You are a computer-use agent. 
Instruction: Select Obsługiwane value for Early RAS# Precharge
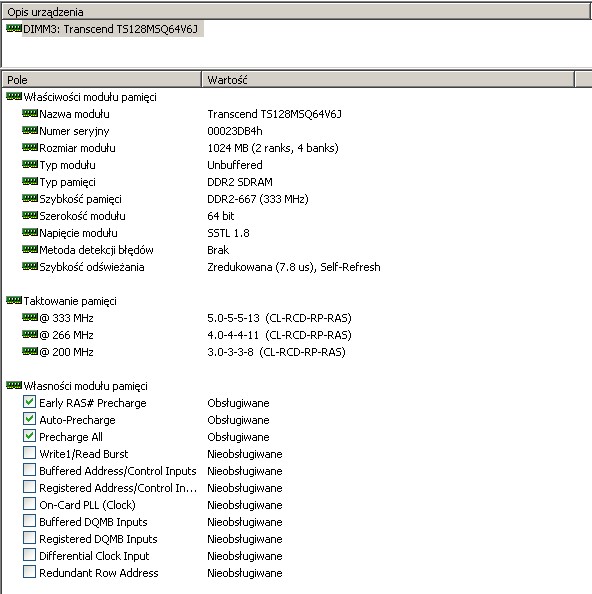[x=238, y=403]
